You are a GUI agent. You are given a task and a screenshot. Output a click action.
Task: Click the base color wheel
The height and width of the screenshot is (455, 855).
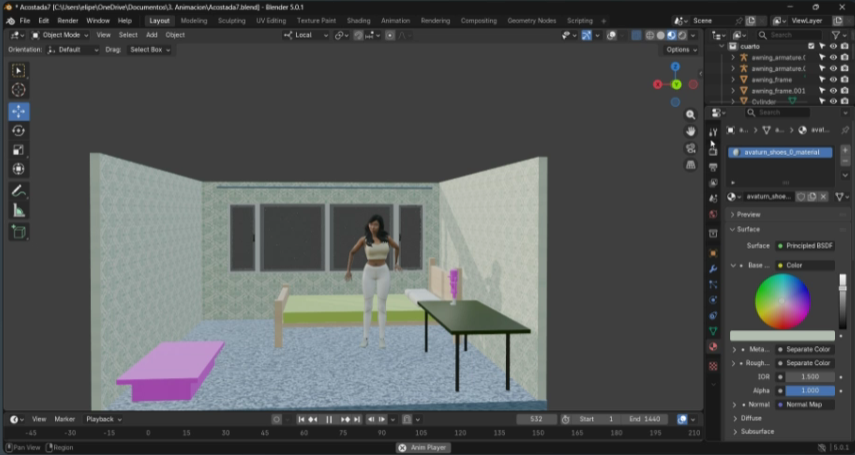click(x=782, y=301)
